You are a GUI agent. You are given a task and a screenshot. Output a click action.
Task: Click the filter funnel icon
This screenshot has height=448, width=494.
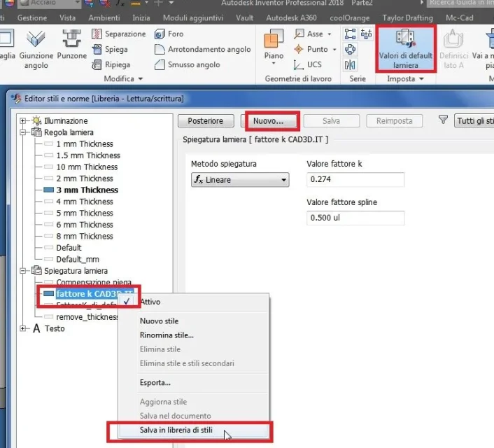click(x=443, y=120)
